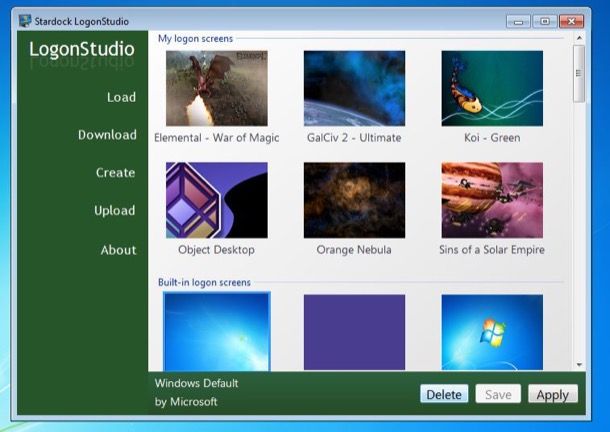Open the Download section in sidebar
610x432 pixels.
[x=107, y=135]
